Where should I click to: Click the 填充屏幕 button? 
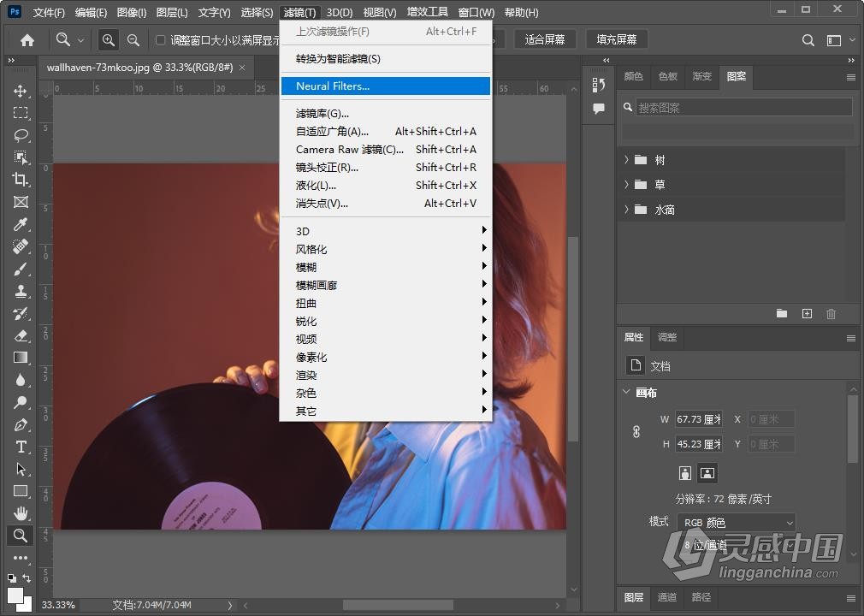pyautogui.click(x=615, y=38)
